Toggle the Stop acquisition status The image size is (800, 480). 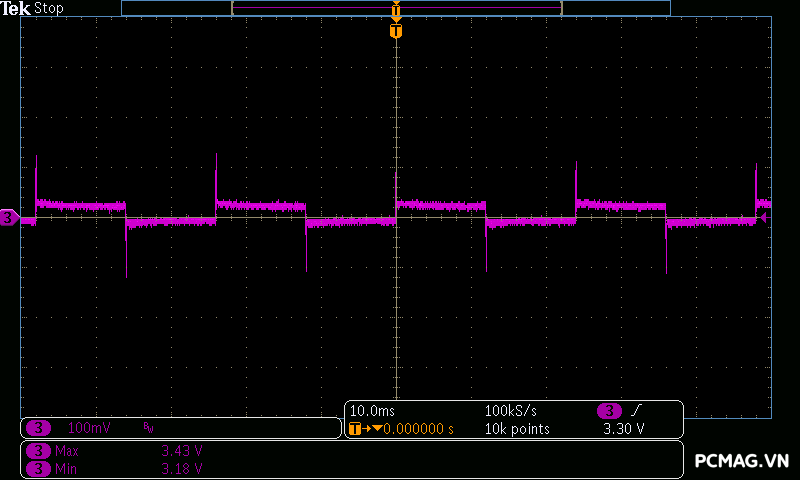49,8
